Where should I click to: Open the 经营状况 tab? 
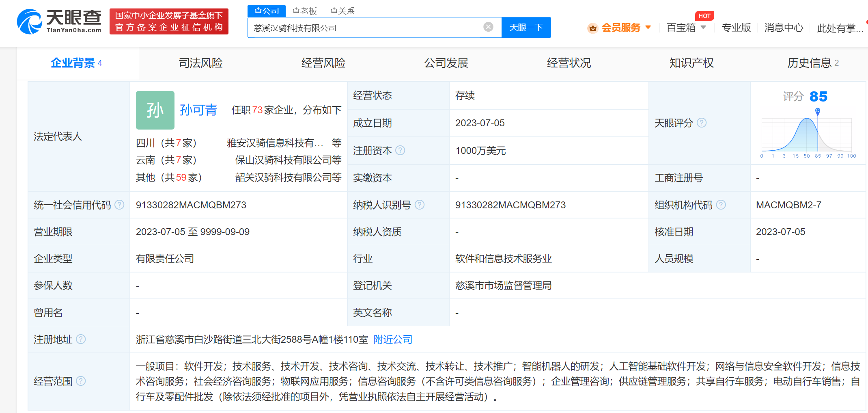(569, 63)
